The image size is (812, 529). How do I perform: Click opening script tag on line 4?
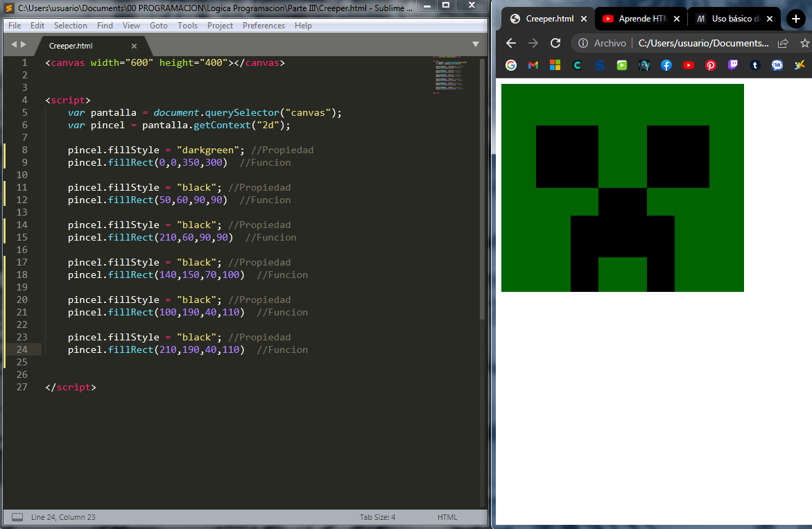pyautogui.click(x=68, y=100)
